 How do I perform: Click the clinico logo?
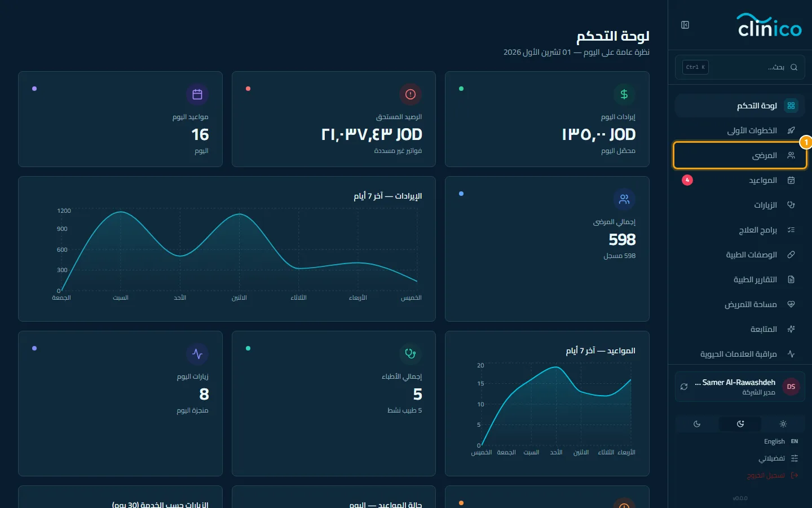(x=770, y=25)
